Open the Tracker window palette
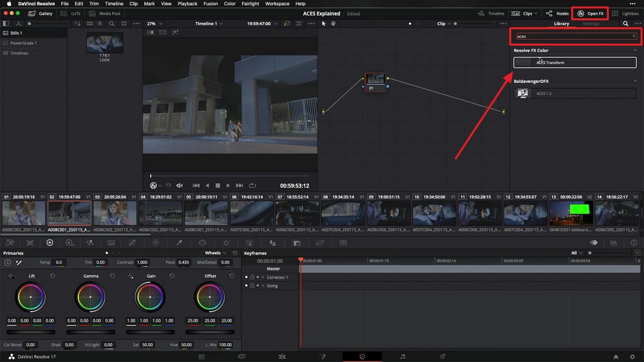The width and height of the screenshot is (644, 362). tap(226, 242)
